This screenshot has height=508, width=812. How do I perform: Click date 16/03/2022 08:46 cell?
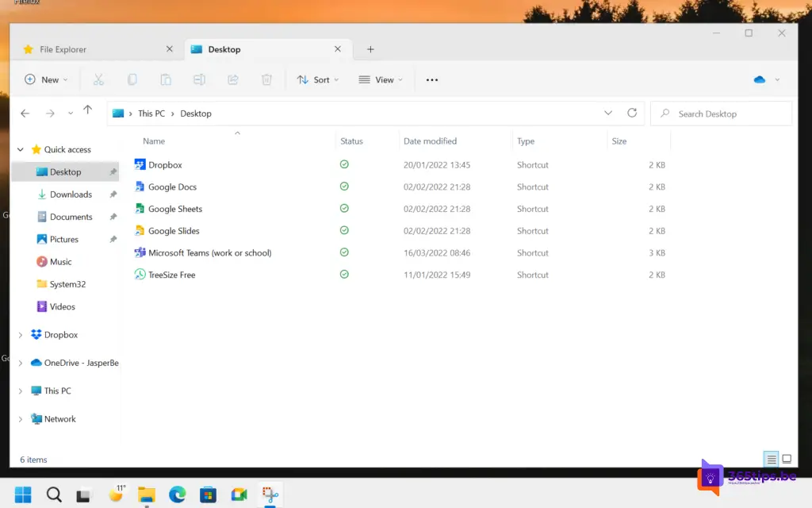[437, 253]
